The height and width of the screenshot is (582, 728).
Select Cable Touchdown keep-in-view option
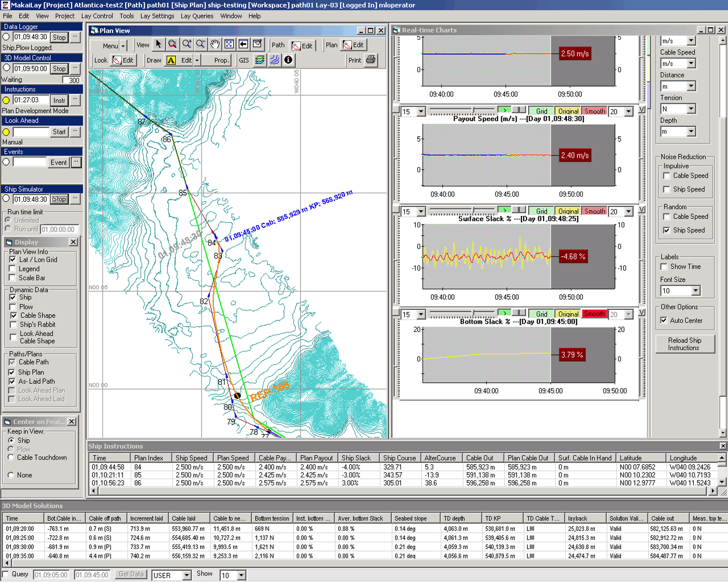[11, 457]
